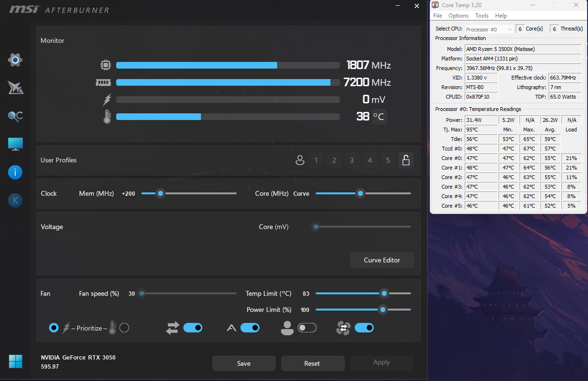Open hardware monitor screen icon

point(15,144)
